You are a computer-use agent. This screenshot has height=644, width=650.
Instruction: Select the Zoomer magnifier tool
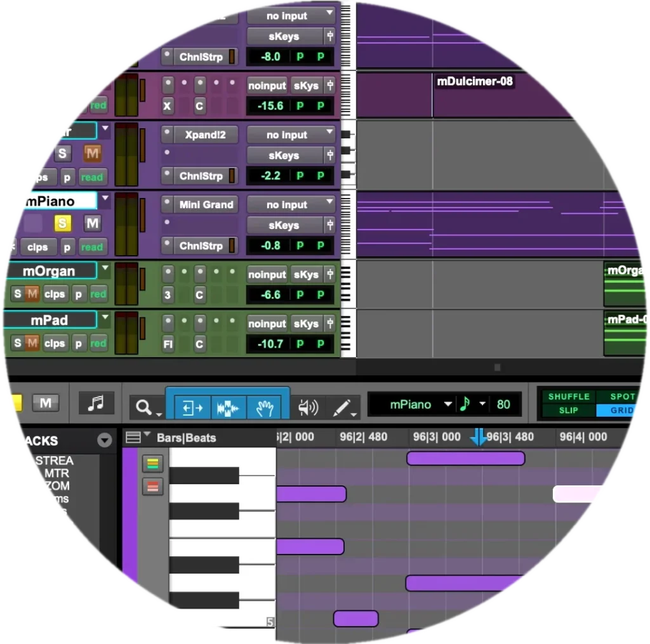[x=144, y=407]
